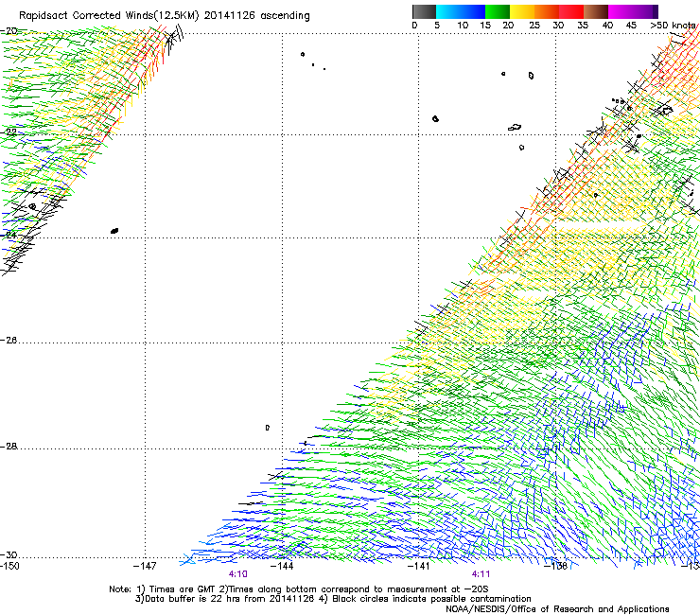This screenshot has height=615, width=700.
Task: Click the latitude axis label "-22"
Action: click(x=9, y=132)
